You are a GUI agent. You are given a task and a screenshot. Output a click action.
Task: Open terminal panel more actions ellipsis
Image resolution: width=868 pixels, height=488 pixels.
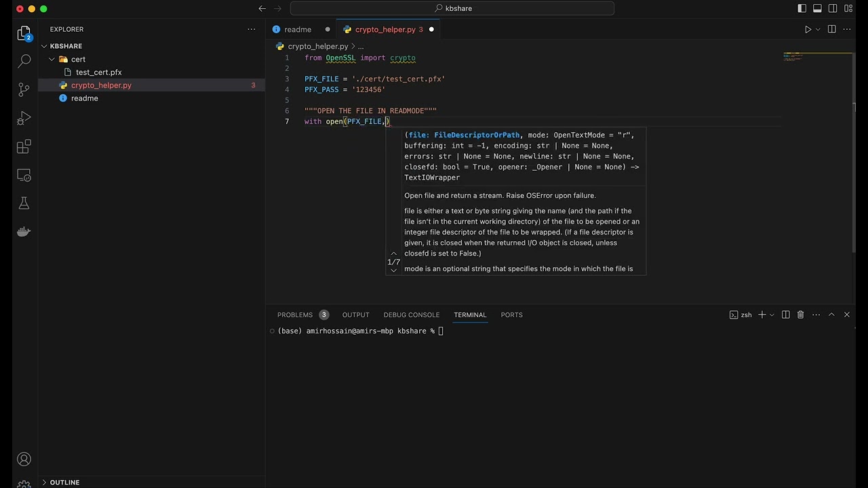816,314
